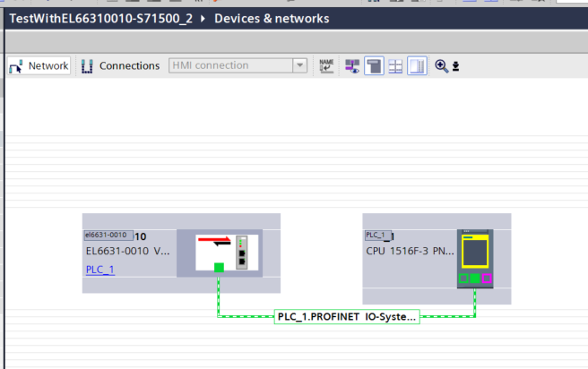The height and width of the screenshot is (369, 588).
Task: Click the show addresses toolbar icon
Action: pyautogui.click(x=351, y=65)
